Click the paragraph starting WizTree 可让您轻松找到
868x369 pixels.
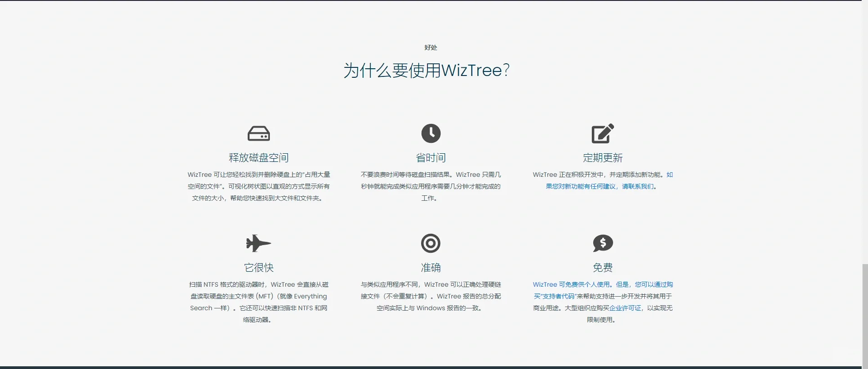[x=259, y=186]
